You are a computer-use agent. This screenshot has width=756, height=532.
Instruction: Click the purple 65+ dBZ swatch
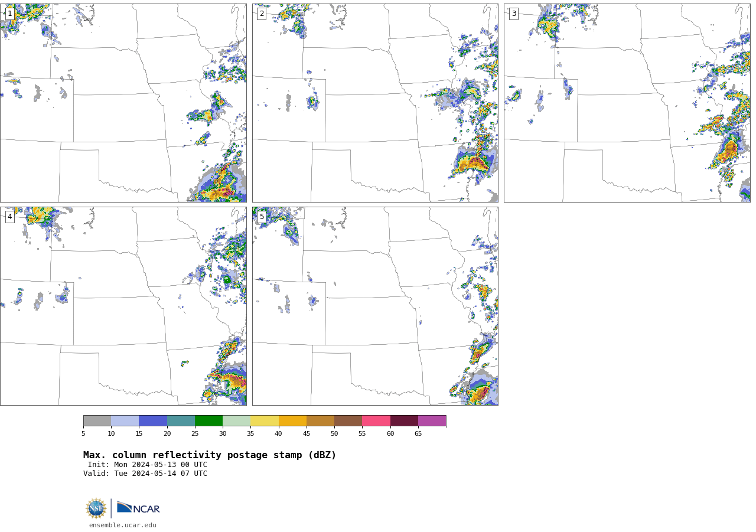point(432,420)
